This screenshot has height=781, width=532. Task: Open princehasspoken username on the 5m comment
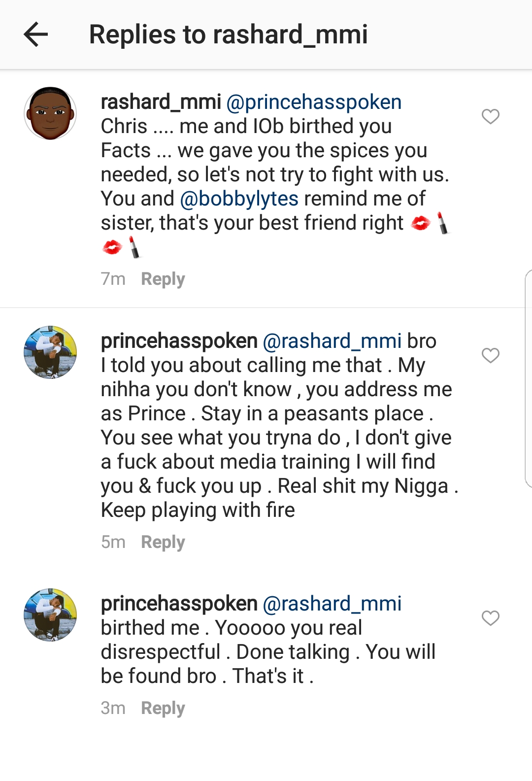pos(179,341)
